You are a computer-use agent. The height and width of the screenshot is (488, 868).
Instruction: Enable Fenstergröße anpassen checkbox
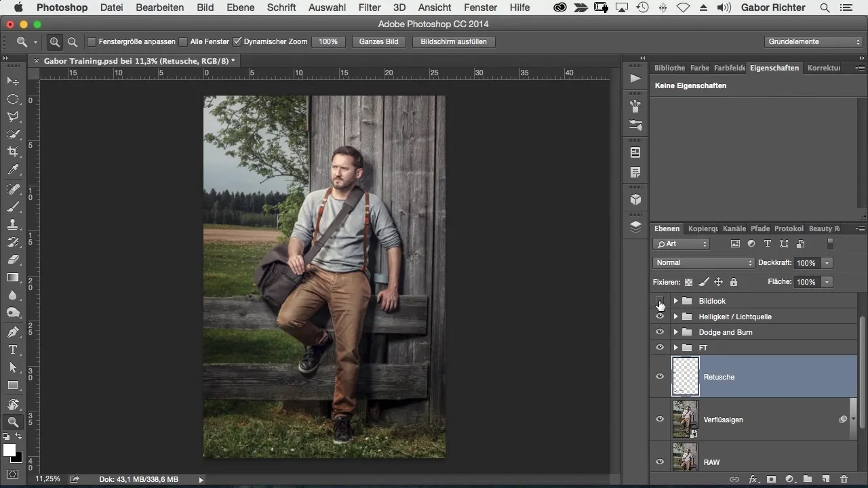coord(92,42)
